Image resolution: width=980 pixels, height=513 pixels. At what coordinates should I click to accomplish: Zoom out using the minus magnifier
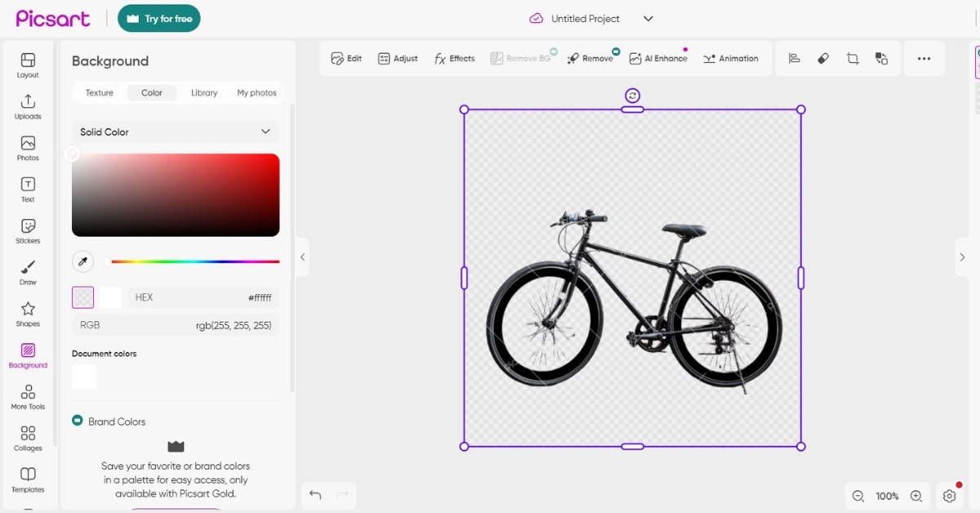(x=858, y=496)
